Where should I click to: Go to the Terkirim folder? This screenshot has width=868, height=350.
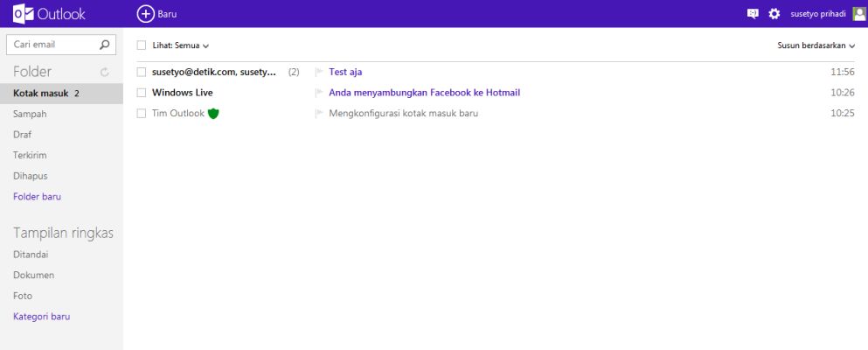point(30,155)
